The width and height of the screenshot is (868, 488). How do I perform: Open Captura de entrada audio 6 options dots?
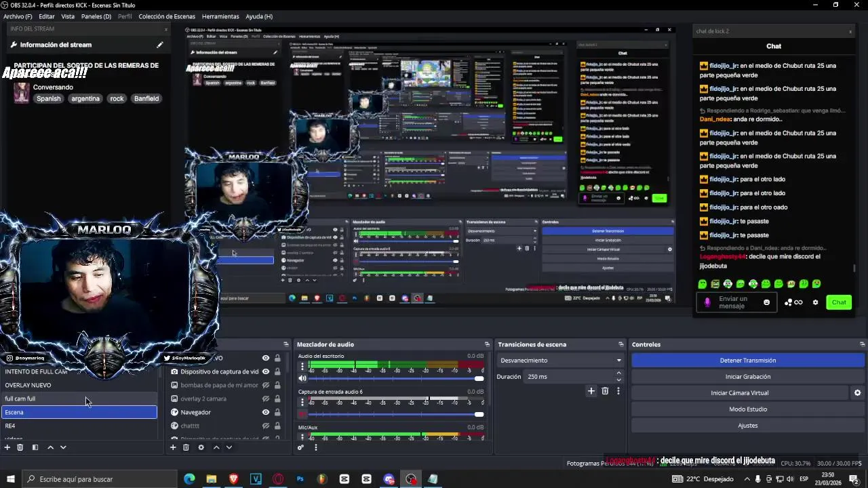(303, 401)
